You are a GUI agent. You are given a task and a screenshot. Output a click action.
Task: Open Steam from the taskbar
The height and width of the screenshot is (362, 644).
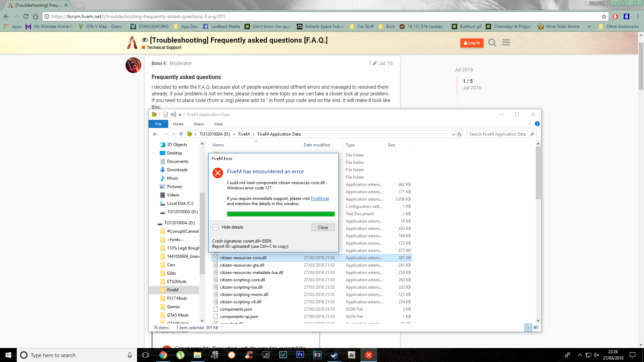(x=335, y=355)
